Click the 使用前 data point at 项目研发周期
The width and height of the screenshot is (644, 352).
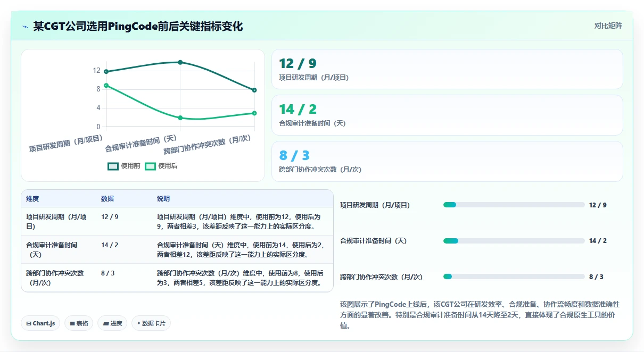(x=106, y=71)
